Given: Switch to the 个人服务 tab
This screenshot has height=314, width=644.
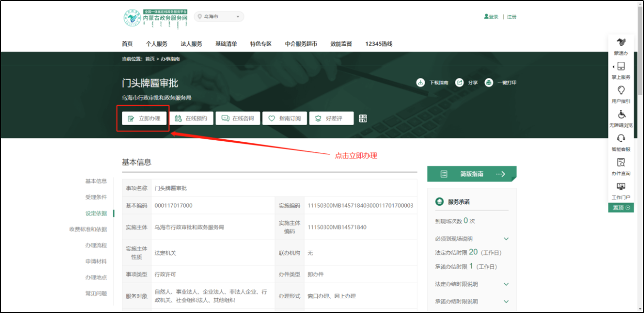Looking at the screenshot, I should coord(158,44).
